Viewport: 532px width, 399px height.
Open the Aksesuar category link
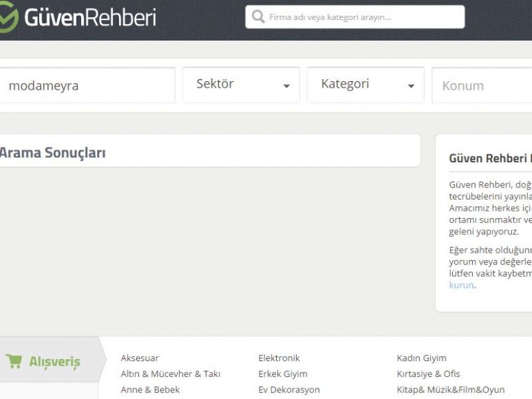pyautogui.click(x=140, y=358)
